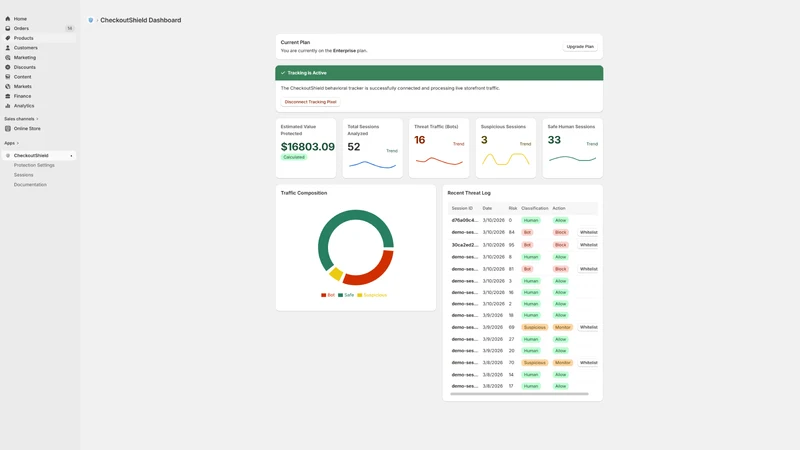Click the Classification column header
The height and width of the screenshot is (450, 800).
pos(535,208)
